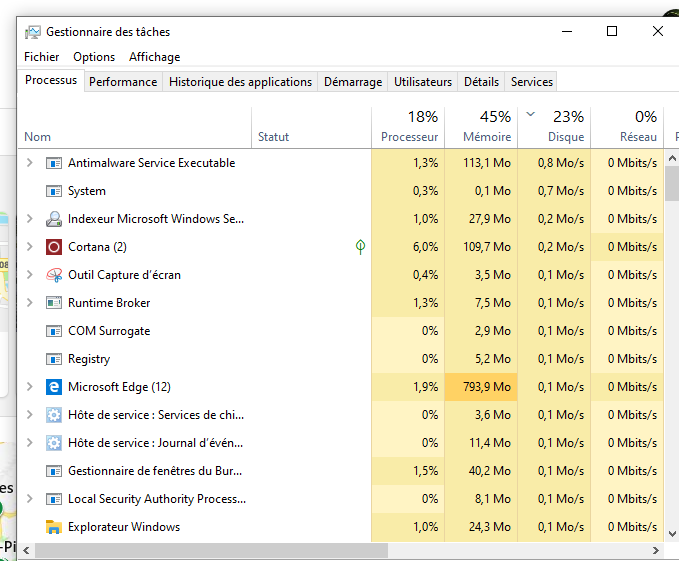The width and height of the screenshot is (679, 561).
Task: Select the System process name
Action: pos(87,191)
